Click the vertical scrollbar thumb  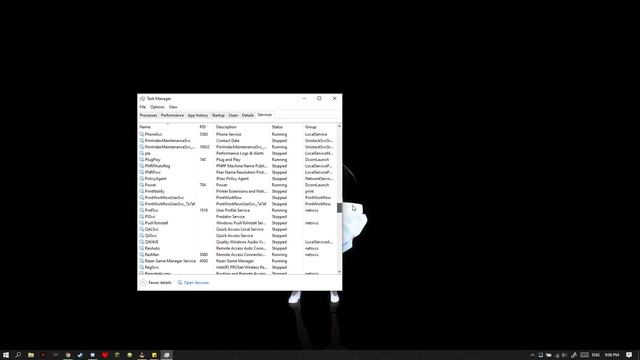(x=339, y=207)
